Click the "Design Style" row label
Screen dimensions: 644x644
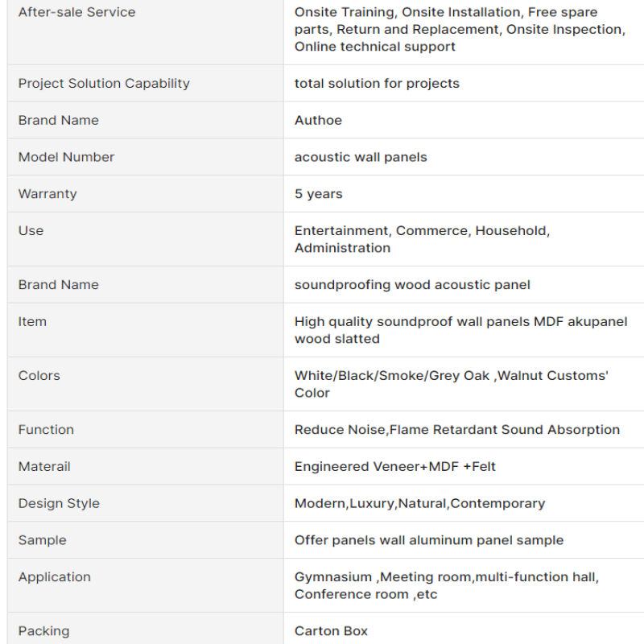coord(59,503)
